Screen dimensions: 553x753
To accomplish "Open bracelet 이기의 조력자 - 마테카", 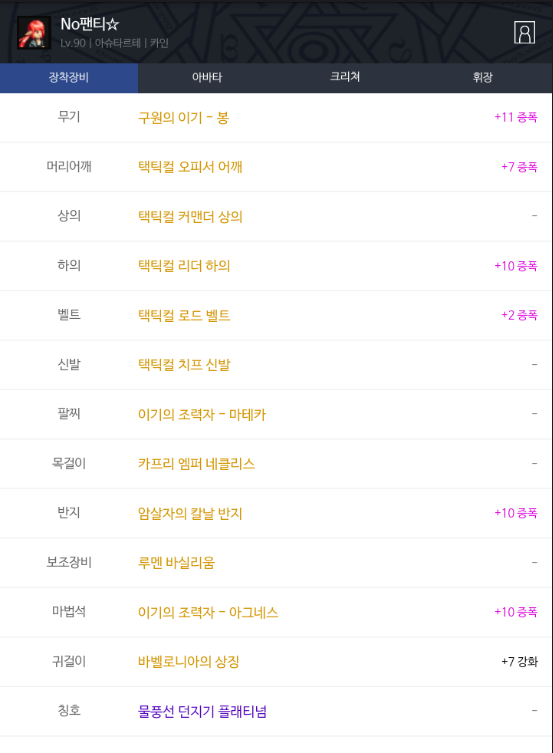I will pyautogui.click(x=202, y=414).
